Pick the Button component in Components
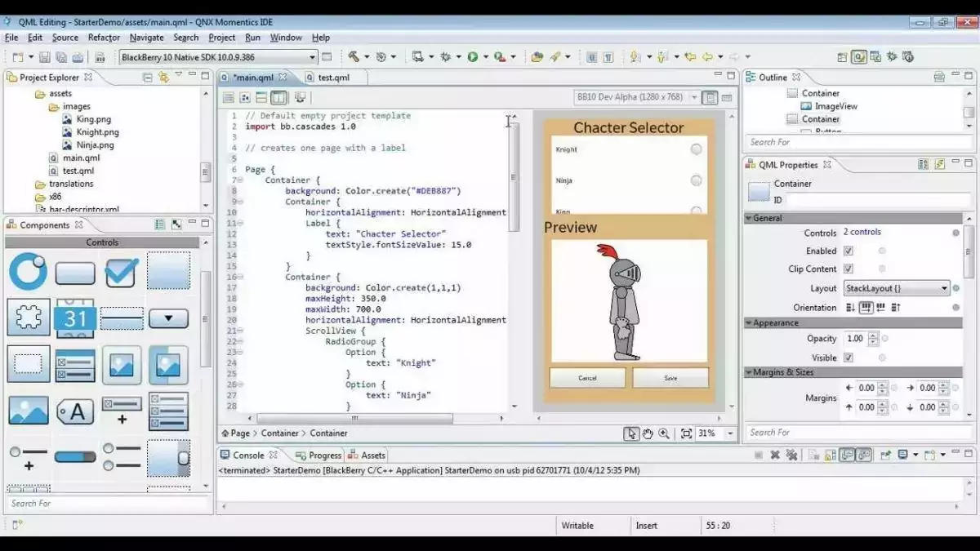Screen dimensions: 980x551 click(75, 274)
